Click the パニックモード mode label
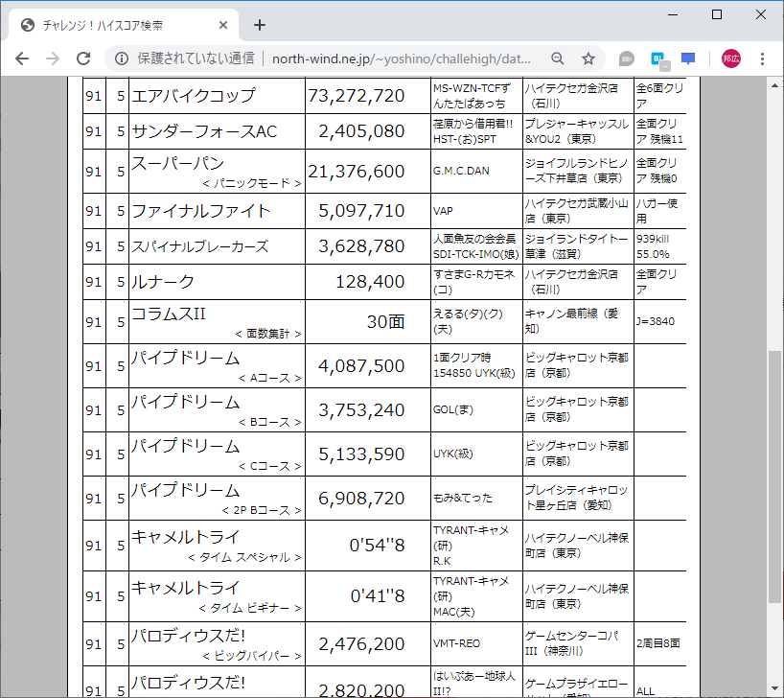The height and width of the screenshot is (698, 784). 252,184
